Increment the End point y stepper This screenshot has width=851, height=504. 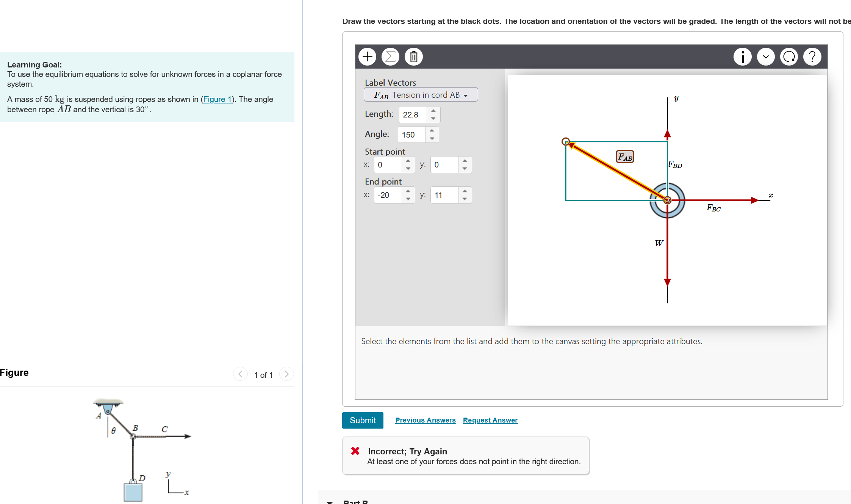point(465,191)
